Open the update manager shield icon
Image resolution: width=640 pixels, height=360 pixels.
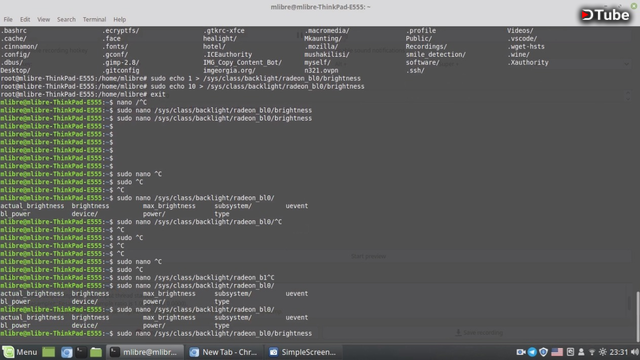tap(543, 352)
